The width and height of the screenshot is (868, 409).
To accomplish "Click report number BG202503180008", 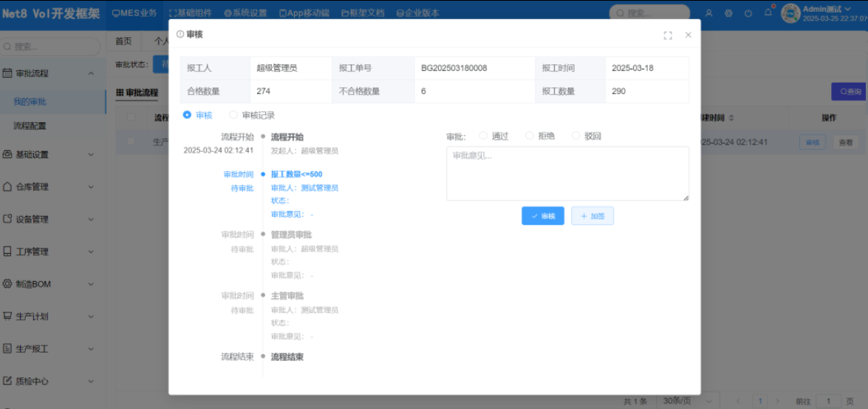I will pos(454,68).
